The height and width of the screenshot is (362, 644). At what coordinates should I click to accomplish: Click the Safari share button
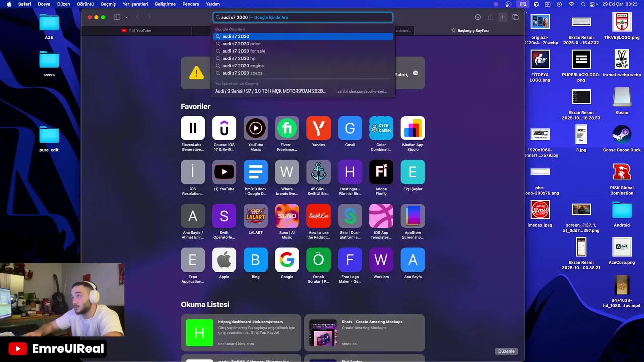[490, 17]
